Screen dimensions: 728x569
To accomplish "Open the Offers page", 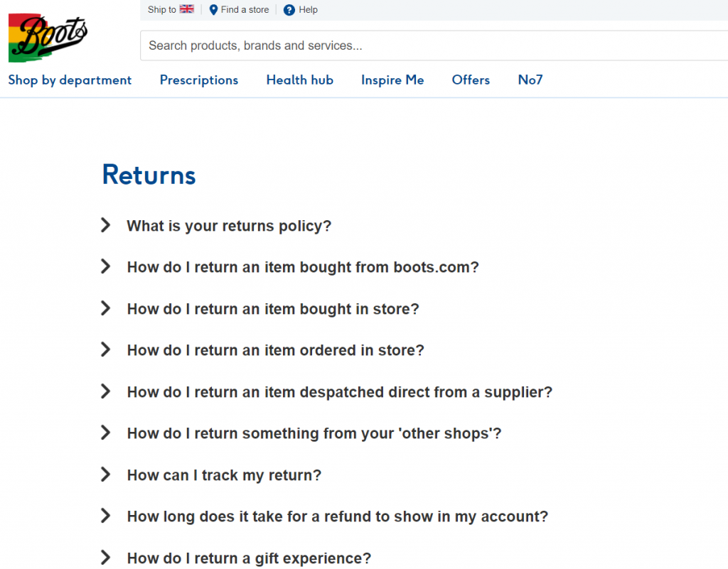I will pos(471,80).
